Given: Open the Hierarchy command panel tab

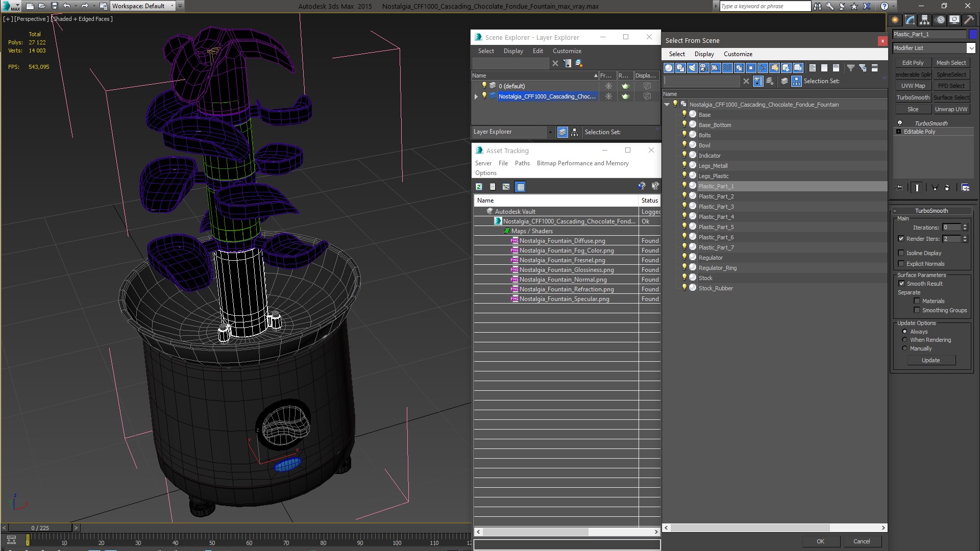Looking at the screenshot, I should (x=925, y=20).
